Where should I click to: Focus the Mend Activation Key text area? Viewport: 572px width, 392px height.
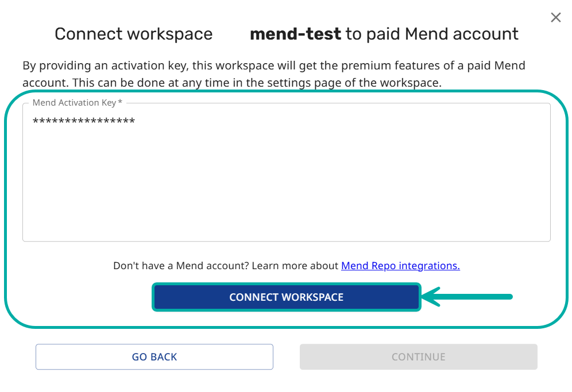coord(286,184)
